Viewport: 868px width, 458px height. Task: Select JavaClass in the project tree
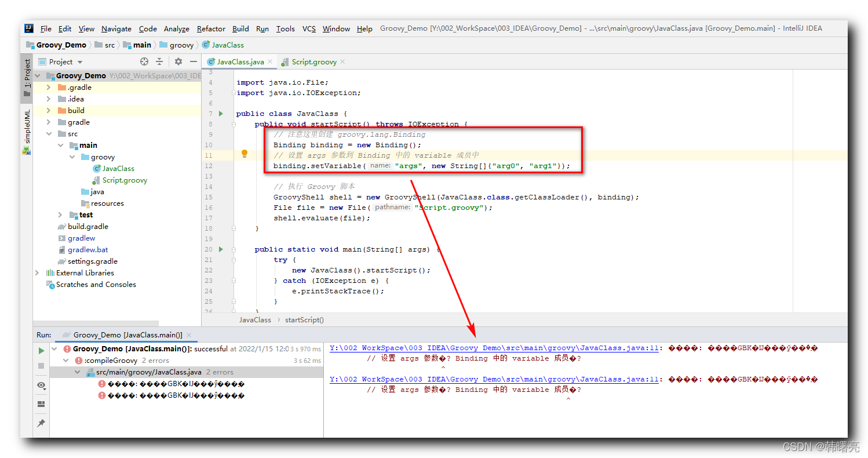pos(118,169)
